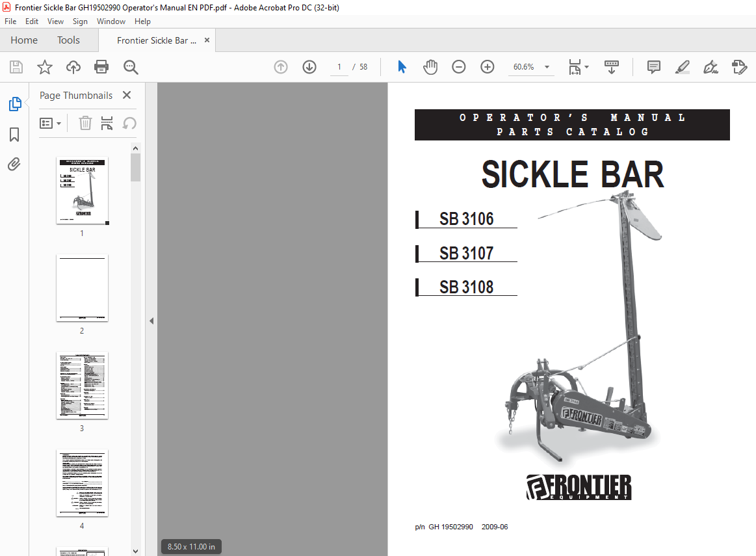Collapse the navigation pane with left arrow

tap(151, 321)
